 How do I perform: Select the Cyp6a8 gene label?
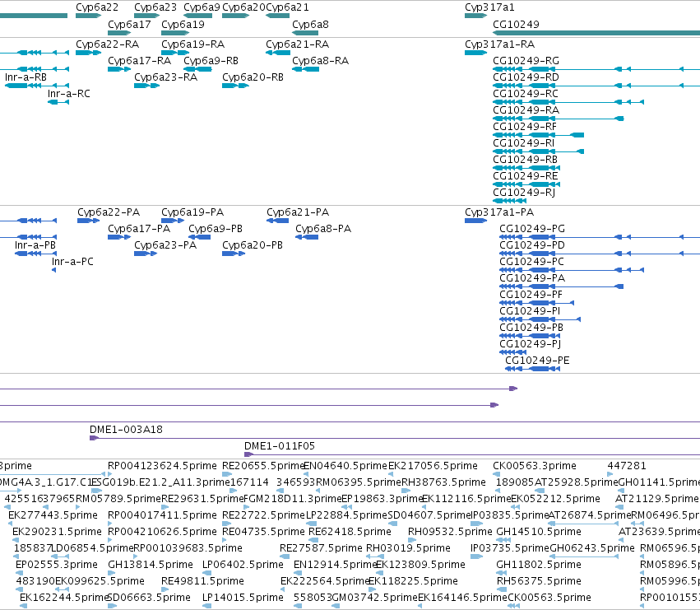[x=310, y=24]
